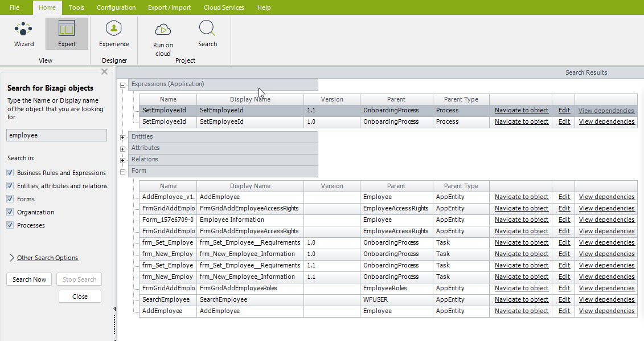Open the Export / Import tab
The width and height of the screenshot is (644, 341).
pos(169,7)
